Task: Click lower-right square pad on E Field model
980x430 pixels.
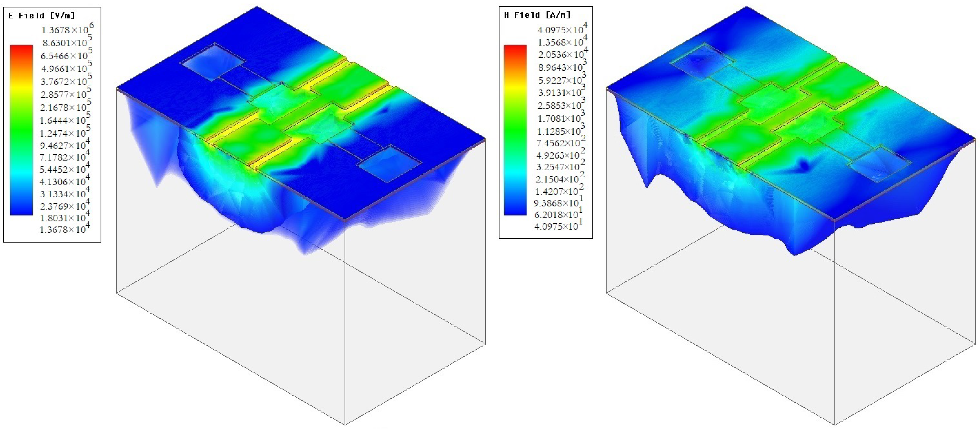Action: (x=389, y=163)
